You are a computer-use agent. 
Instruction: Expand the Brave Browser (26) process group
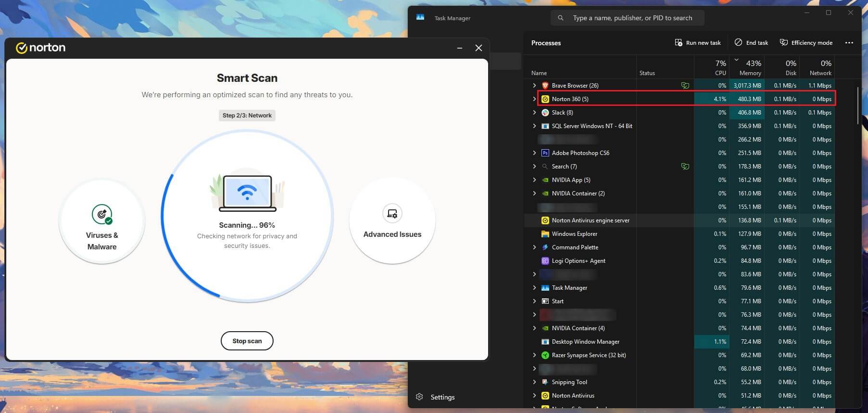pyautogui.click(x=534, y=86)
